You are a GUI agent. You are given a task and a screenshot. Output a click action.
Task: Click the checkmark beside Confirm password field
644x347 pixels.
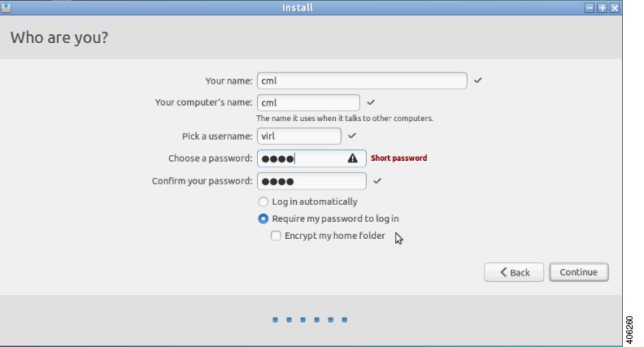(x=377, y=180)
